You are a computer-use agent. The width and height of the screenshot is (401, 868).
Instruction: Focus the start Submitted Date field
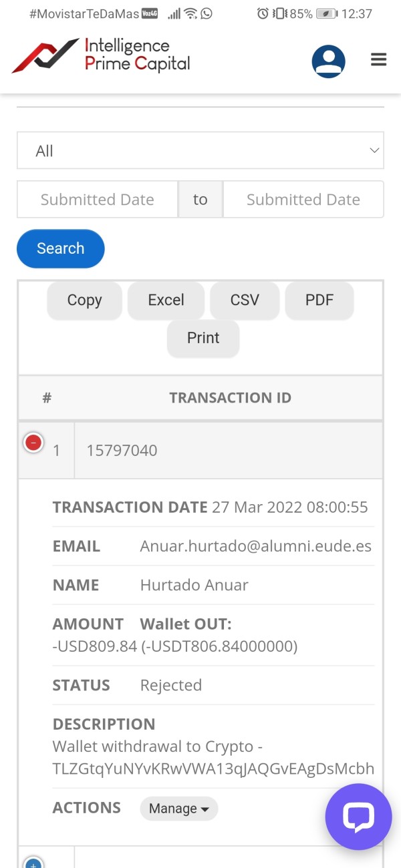click(98, 200)
